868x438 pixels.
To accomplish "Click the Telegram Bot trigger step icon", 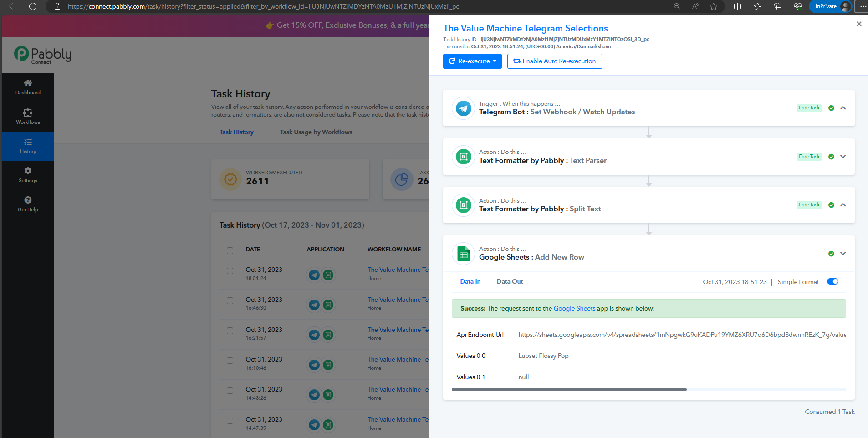I will [x=464, y=108].
